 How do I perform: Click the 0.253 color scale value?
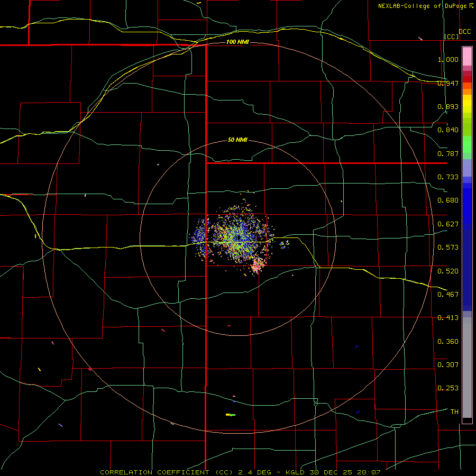pyautogui.click(x=448, y=388)
